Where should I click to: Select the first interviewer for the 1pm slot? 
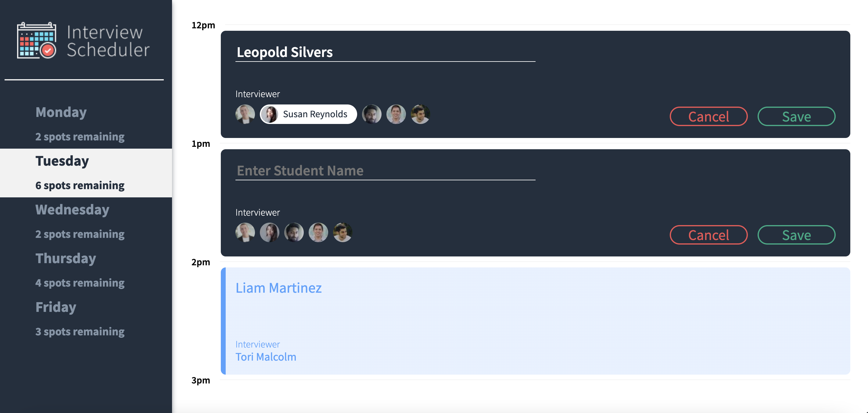245,232
